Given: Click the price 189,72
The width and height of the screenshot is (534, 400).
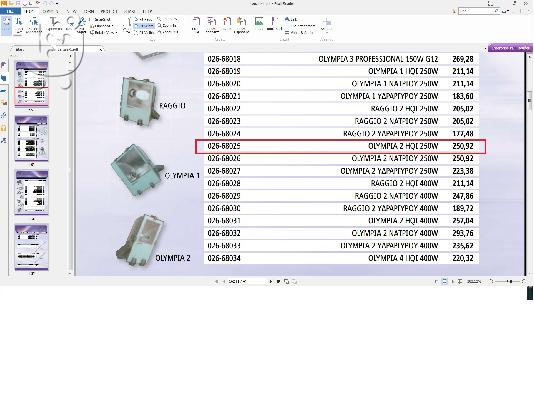Looking at the screenshot, I should [463, 208].
